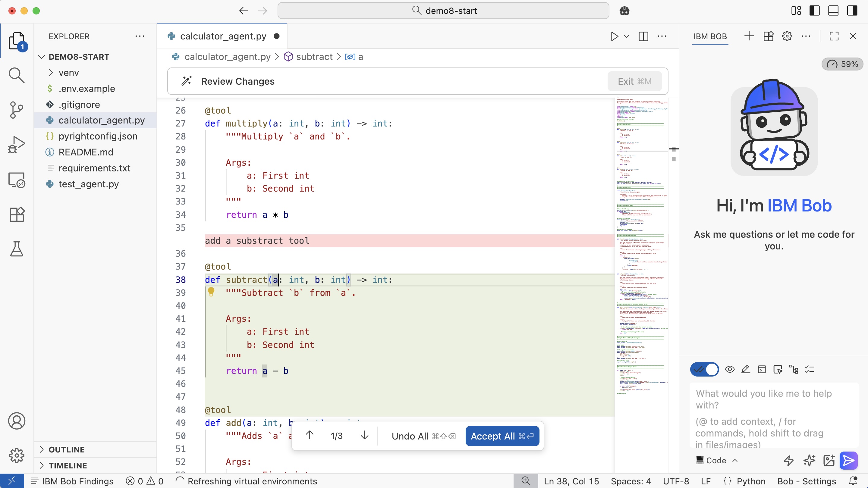Open the Extensions view in activity bar
868x488 pixels.
pyautogui.click(x=16, y=214)
